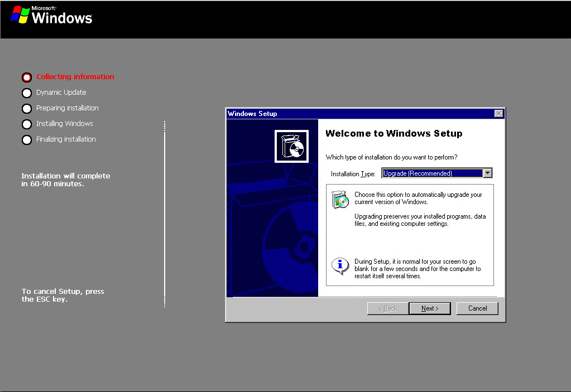The image size is (571, 392).
Task: Click the Next button in Windows Setup
Action: (430, 308)
